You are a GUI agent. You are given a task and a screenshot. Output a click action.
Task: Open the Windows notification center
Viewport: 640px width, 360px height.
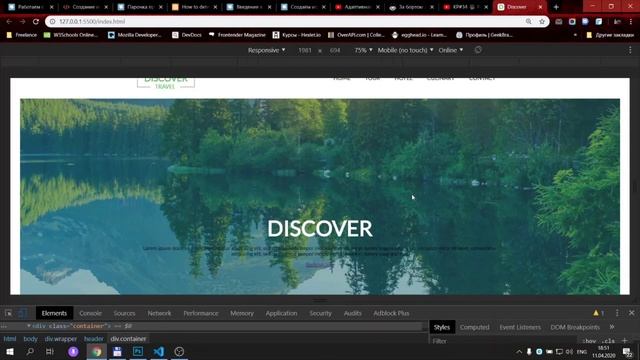click(x=627, y=351)
